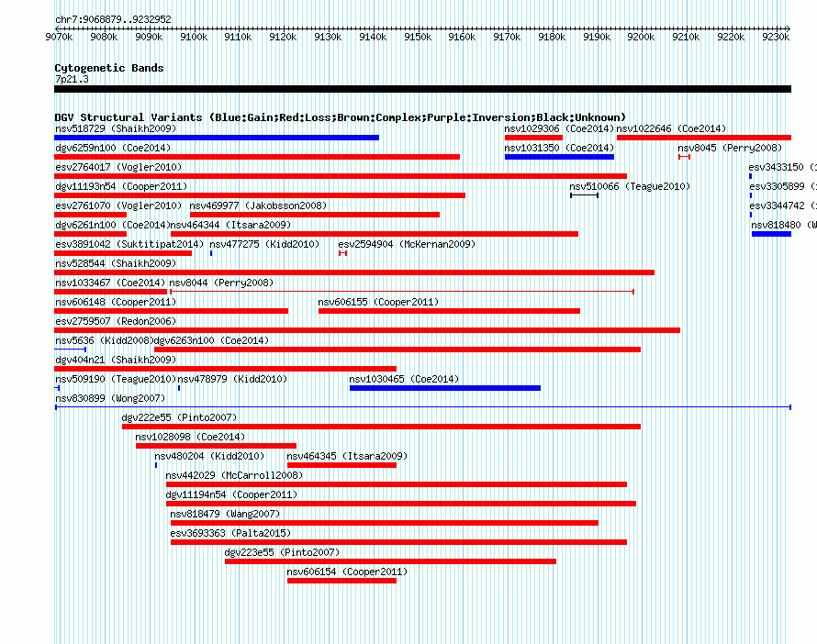Select the blue nsv1031350 gain bar
The image size is (817, 644).
[560, 157]
